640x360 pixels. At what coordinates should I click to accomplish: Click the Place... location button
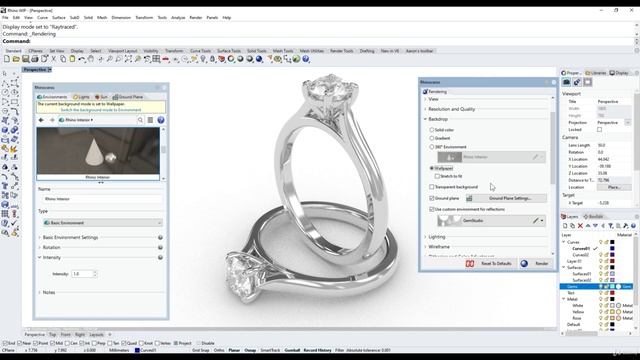(x=614, y=187)
